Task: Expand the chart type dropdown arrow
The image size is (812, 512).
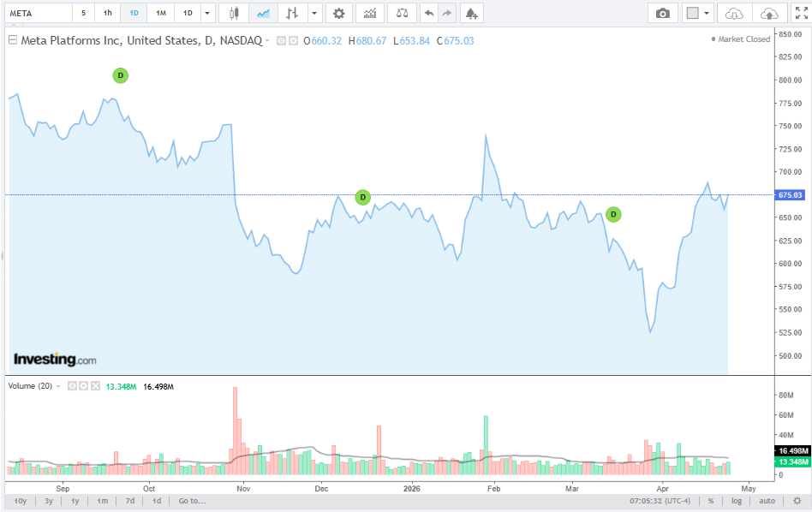Action: [x=314, y=13]
